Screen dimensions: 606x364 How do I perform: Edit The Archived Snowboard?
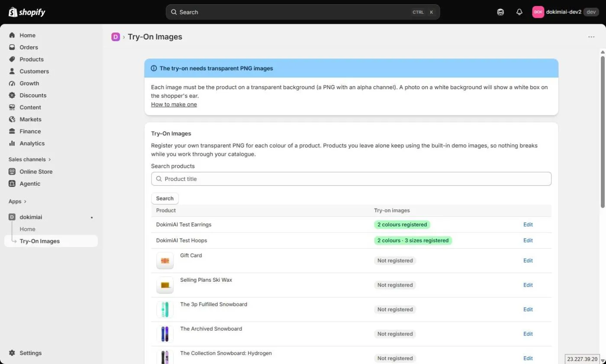528,334
